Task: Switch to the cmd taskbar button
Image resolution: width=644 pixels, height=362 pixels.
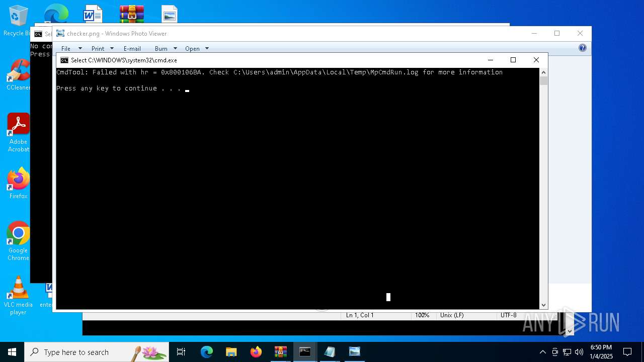Action: [305, 352]
